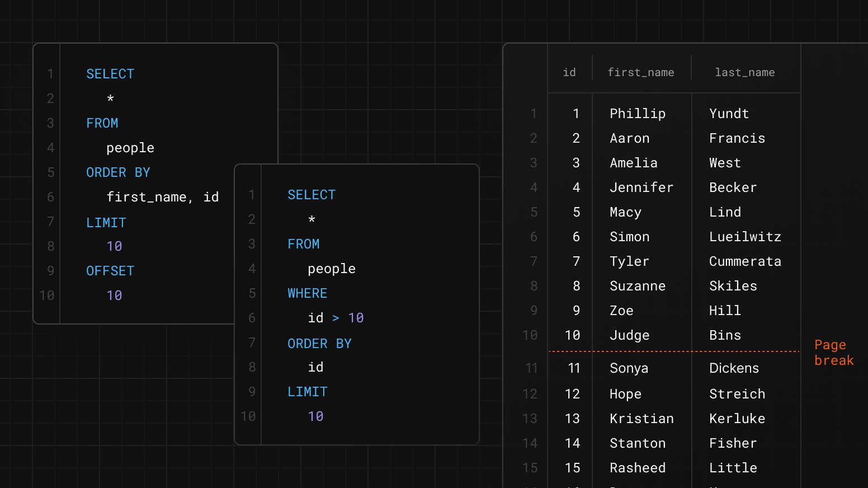The width and height of the screenshot is (868, 488).
Task: Click the 'first_name, id' line in first query
Action: (x=163, y=197)
